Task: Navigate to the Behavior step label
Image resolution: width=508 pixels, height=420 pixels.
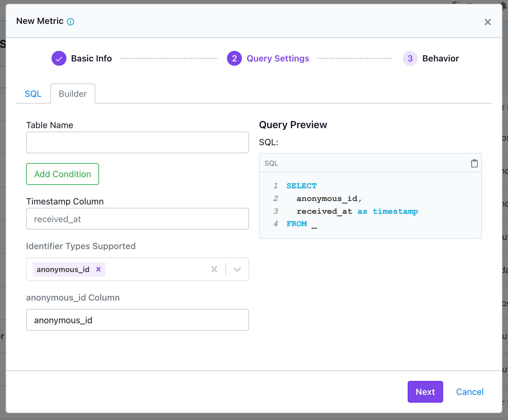Action: [441, 58]
